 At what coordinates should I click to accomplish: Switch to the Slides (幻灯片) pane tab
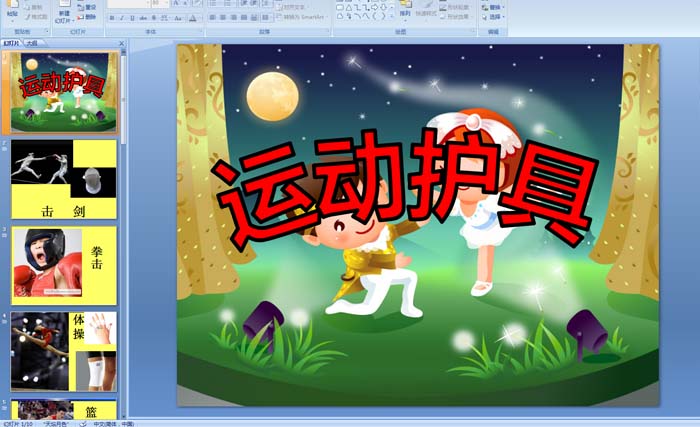[12, 43]
